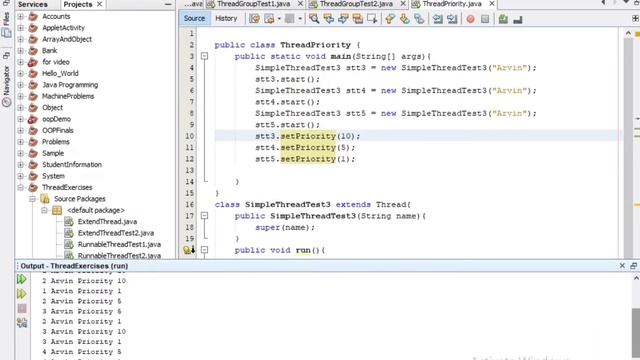Image resolution: width=640 pixels, height=360 pixels.
Task: Open Output panel settings icon
Action: pos(22,323)
